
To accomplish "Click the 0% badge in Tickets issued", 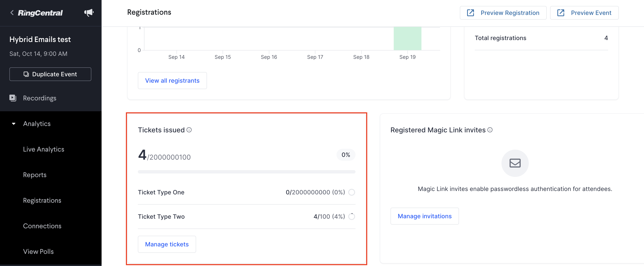I will click(346, 155).
